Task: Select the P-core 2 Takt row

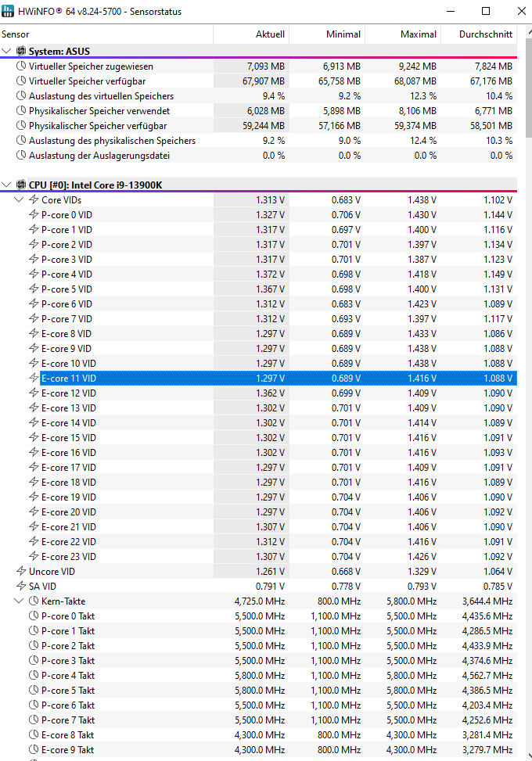Action: tap(258, 645)
